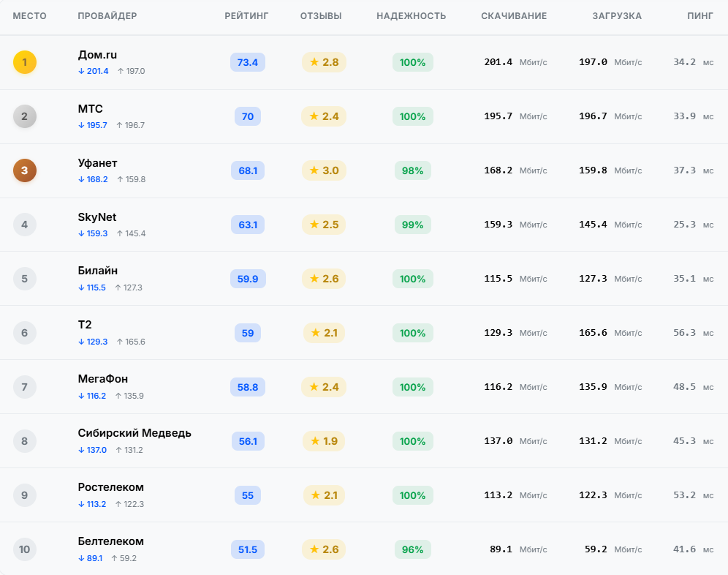
Task: Click the star review badge 2.8 for Дом.ru
Action: pos(324,62)
